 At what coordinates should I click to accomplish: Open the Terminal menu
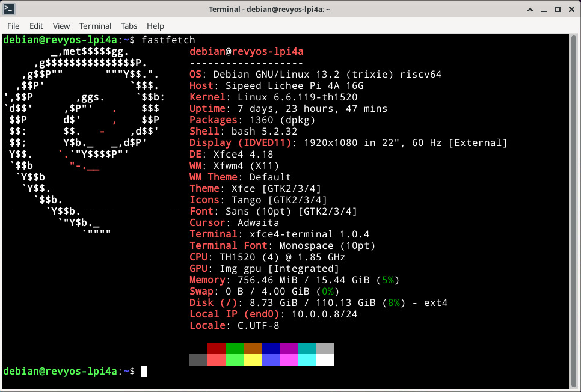[95, 26]
